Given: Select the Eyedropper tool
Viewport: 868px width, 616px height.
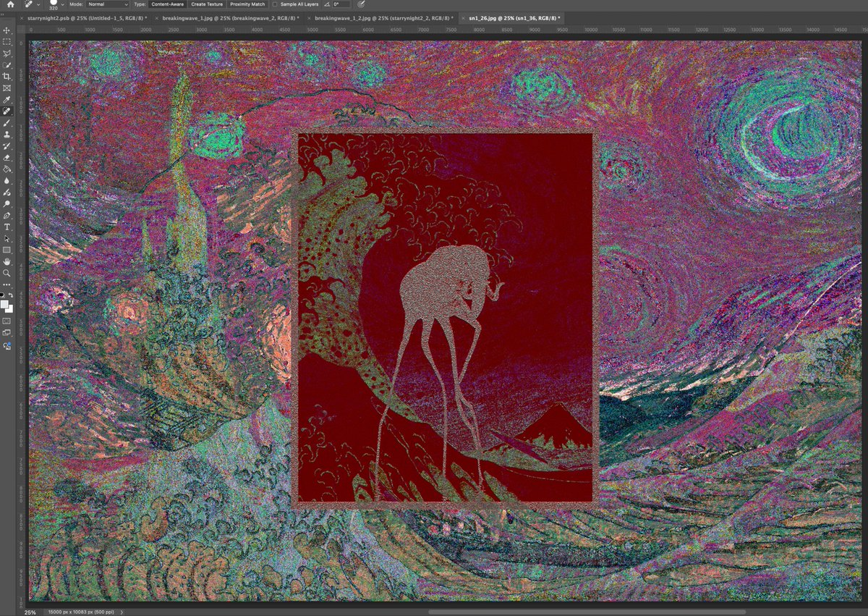Looking at the screenshot, I should tap(7, 99).
